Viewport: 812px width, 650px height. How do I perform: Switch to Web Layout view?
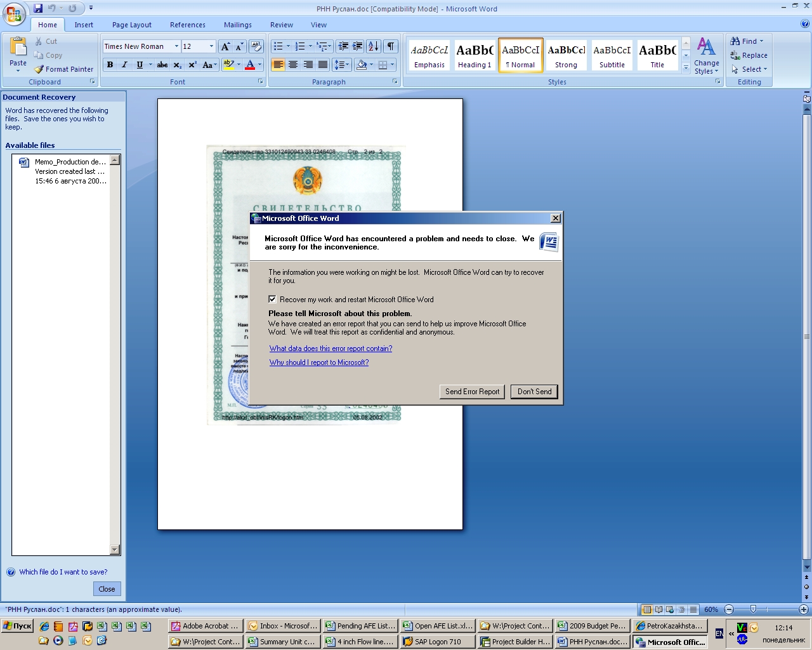tap(670, 609)
